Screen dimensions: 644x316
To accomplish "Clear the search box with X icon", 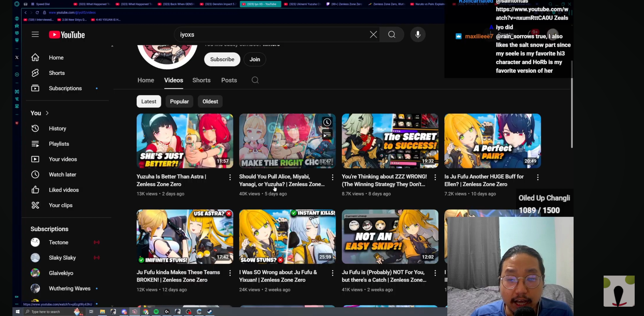I will click(x=373, y=34).
